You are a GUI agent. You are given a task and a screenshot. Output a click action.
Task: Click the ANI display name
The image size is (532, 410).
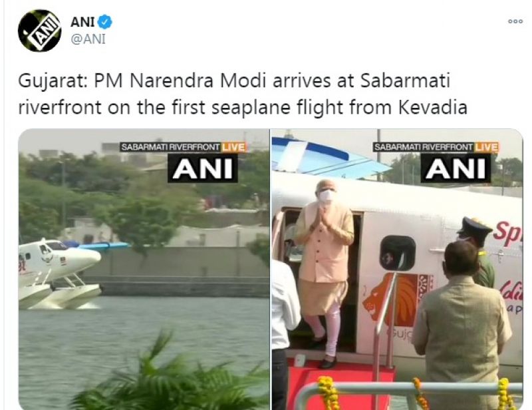[82, 22]
